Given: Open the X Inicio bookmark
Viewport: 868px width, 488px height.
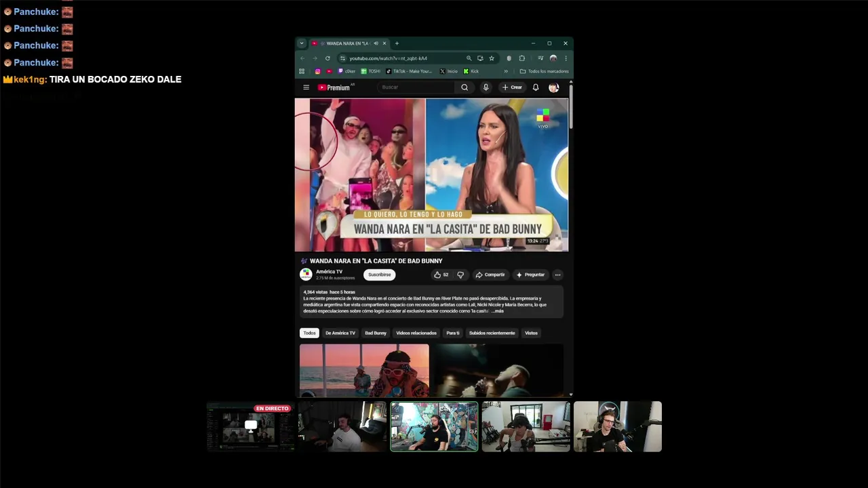Looking at the screenshot, I should point(449,71).
